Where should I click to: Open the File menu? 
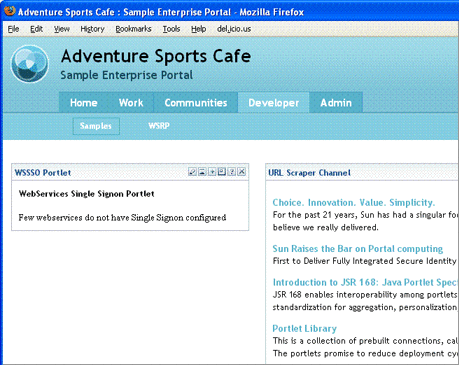pyautogui.click(x=13, y=29)
